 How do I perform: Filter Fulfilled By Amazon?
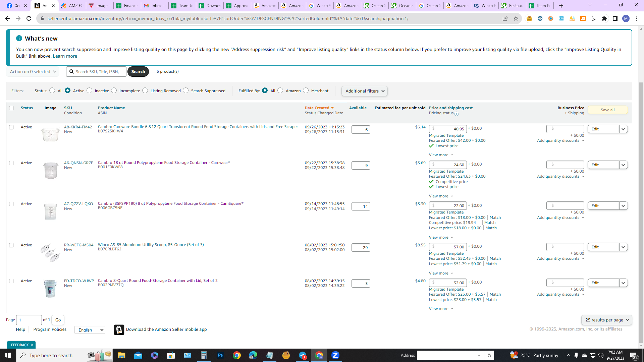click(x=280, y=90)
